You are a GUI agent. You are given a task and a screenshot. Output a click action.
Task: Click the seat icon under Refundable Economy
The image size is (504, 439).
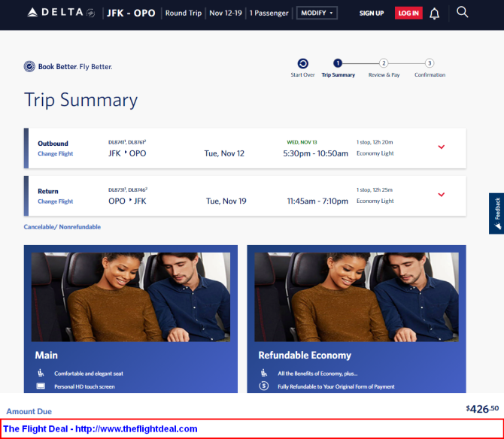click(264, 373)
